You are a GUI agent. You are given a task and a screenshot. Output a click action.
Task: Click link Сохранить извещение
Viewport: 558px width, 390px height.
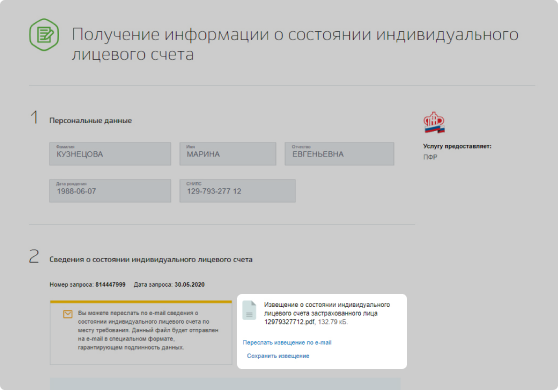278,356
